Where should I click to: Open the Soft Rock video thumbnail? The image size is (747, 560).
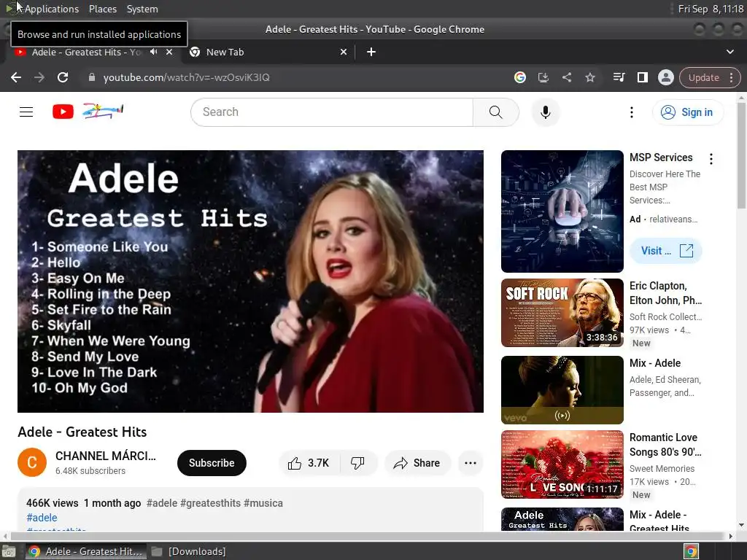click(x=562, y=313)
